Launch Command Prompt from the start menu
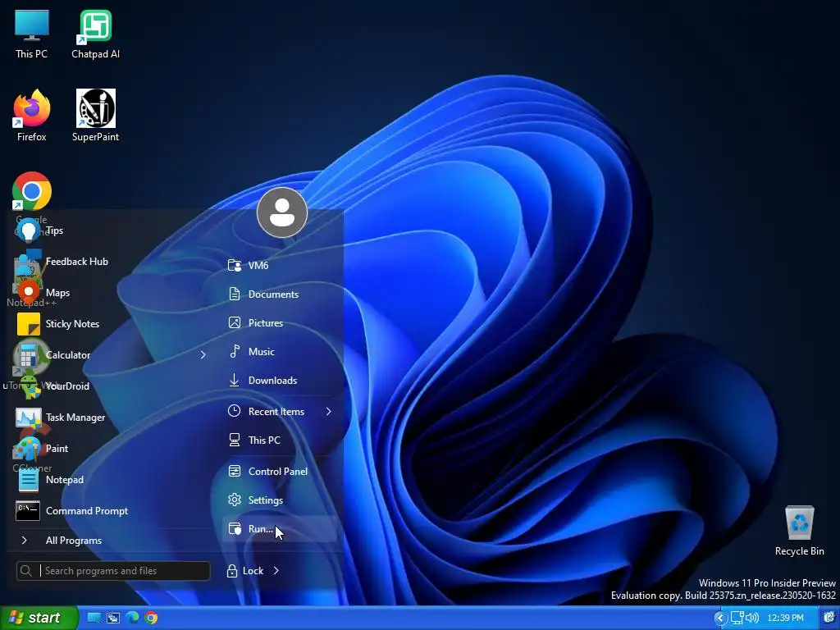This screenshot has height=630, width=840. point(110,510)
